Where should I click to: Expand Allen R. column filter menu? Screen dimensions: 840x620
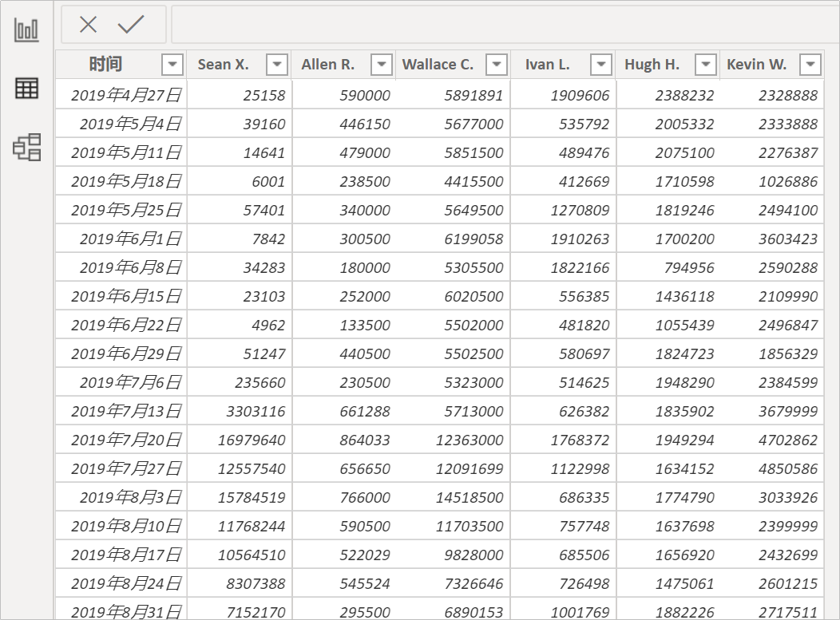[382, 65]
